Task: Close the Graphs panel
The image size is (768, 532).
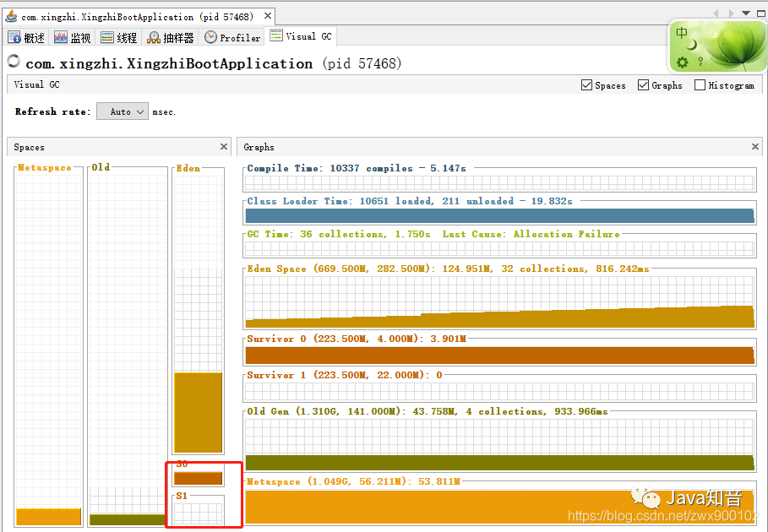Action: pyautogui.click(x=755, y=146)
